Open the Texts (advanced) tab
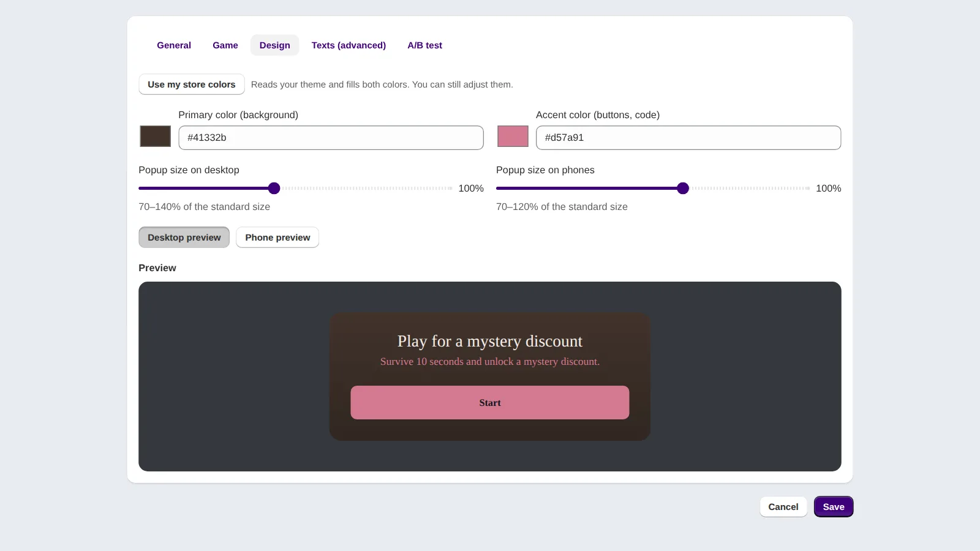Image resolution: width=980 pixels, height=551 pixels. point(349,45)
